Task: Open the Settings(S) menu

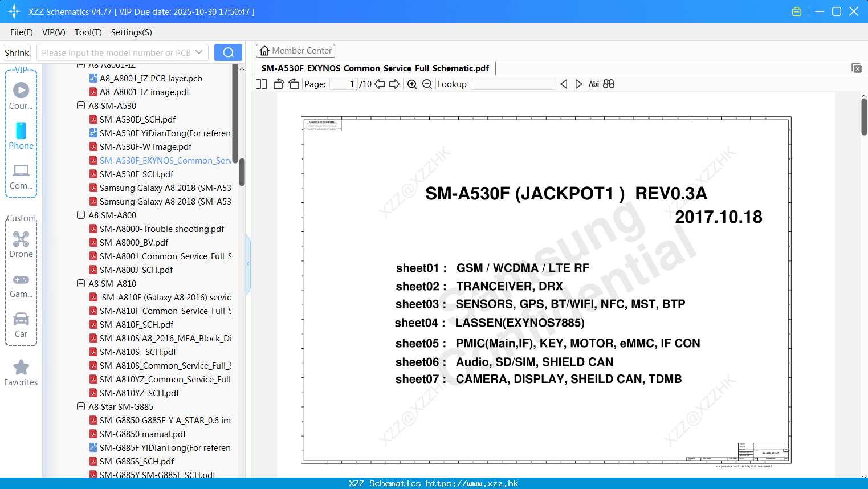Action: 132,32
